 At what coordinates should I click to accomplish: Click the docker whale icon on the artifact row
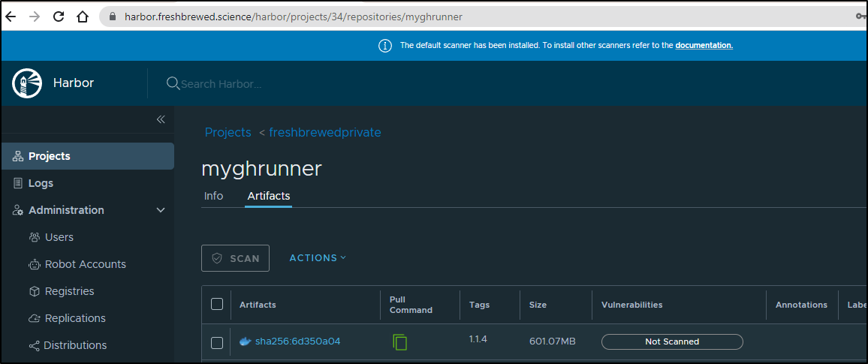pyautogui.click(x=246, y=342)
